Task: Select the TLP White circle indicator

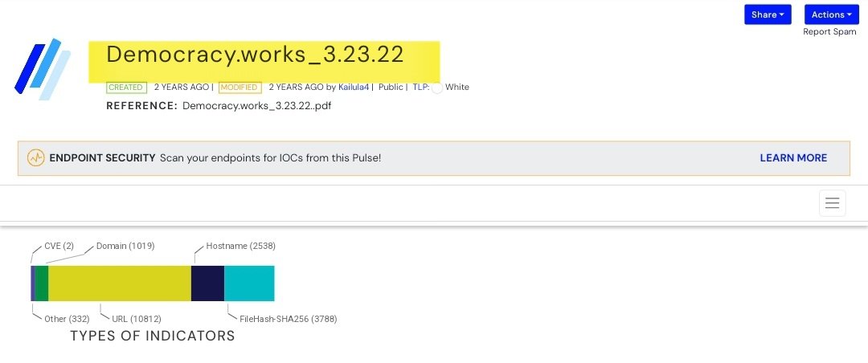Action: click(437, 88)
